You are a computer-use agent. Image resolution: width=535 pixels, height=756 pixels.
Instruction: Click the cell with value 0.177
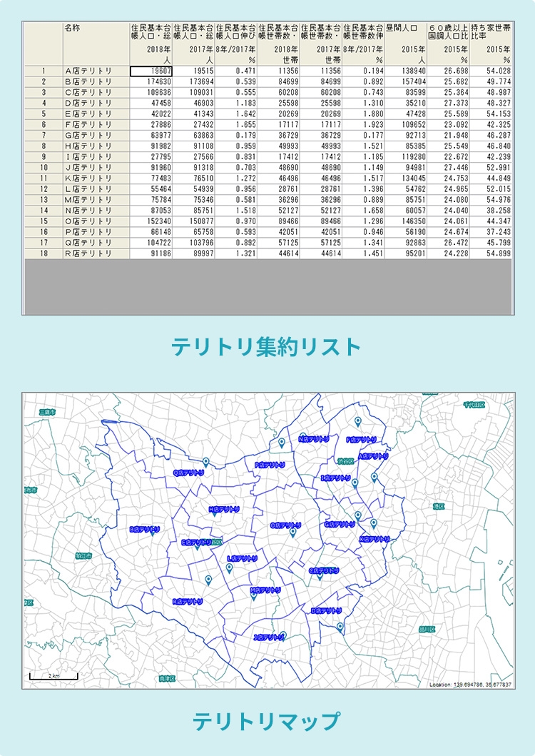point(363,136)
